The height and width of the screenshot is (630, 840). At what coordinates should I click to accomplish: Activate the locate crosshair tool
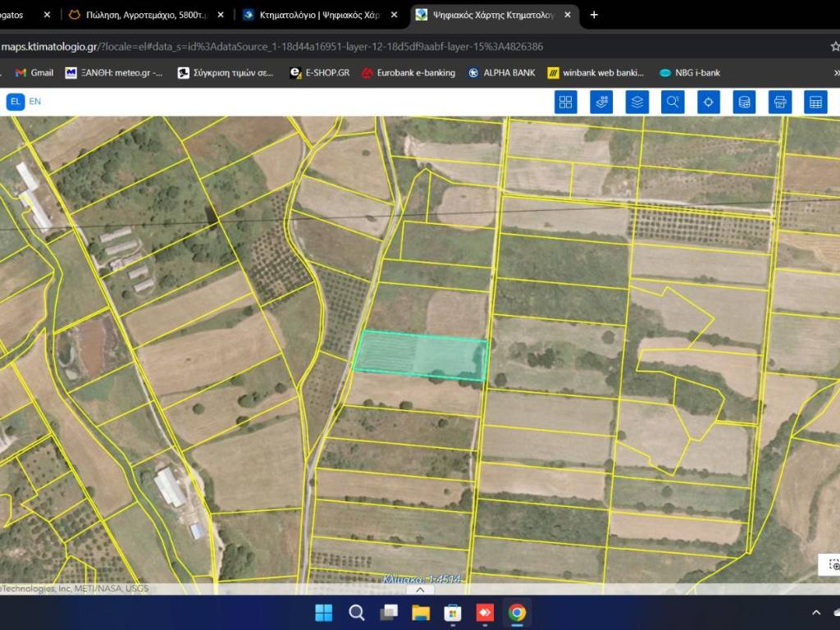point(709,102)
